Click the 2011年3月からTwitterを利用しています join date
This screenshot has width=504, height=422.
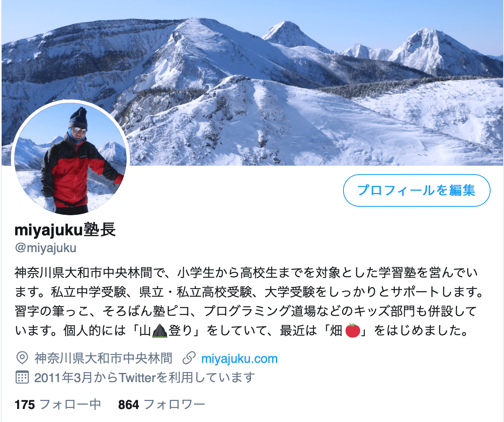pyautogui.click(x=145, y=378)
